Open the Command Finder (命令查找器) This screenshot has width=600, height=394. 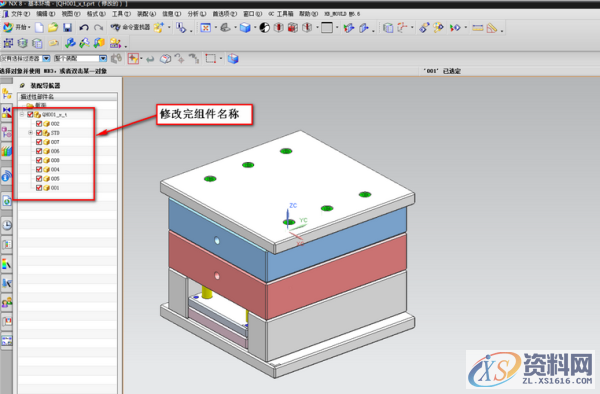130,27
